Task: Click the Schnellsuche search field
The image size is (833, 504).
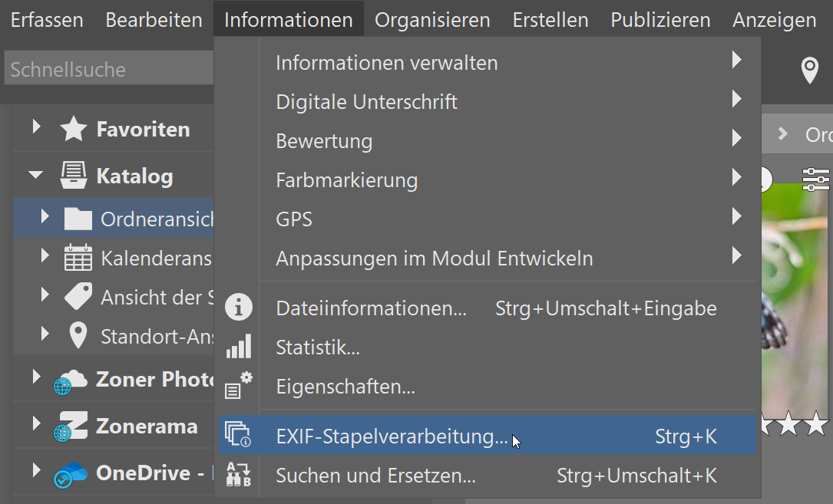Action: click(107, 69)
